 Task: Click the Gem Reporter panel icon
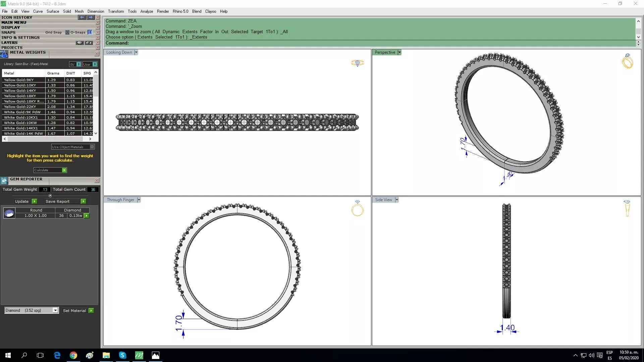pos(4,181)
